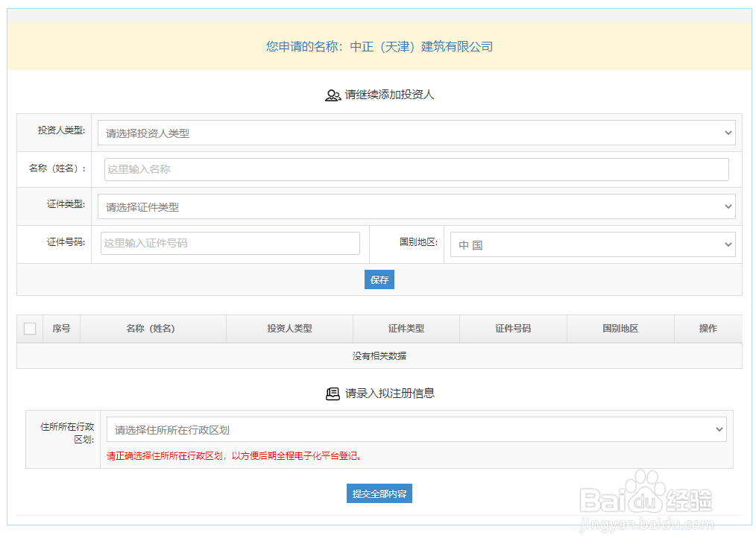This screenshot has height=550, width=756.
Task: Click the 国别地区 field label
Action: (406, 244)
